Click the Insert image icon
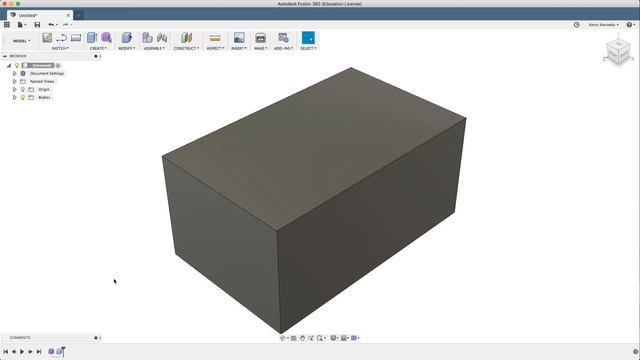This screenshot has width=640, height=360. [x=239, y=38]
